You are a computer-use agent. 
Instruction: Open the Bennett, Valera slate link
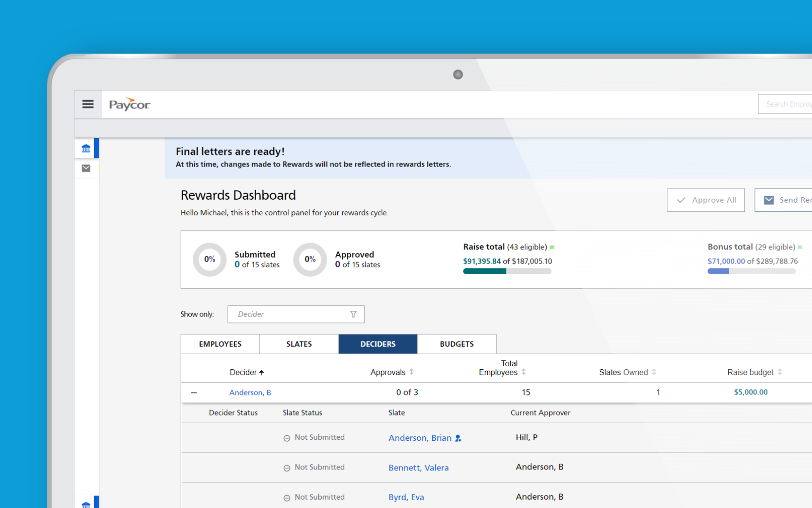[418, 467]
